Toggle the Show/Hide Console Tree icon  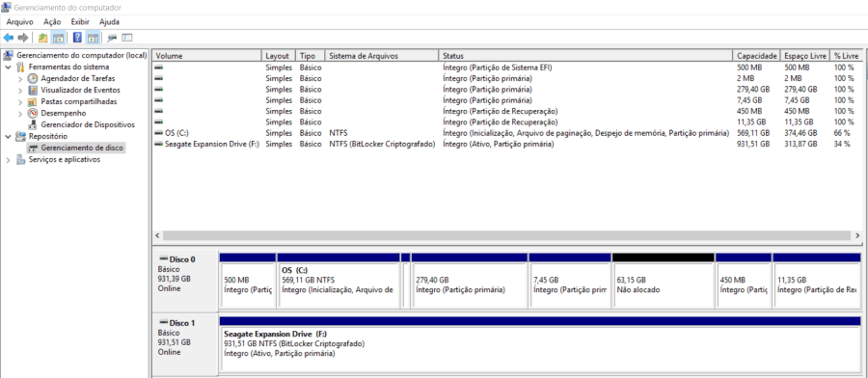click(58, 38)
